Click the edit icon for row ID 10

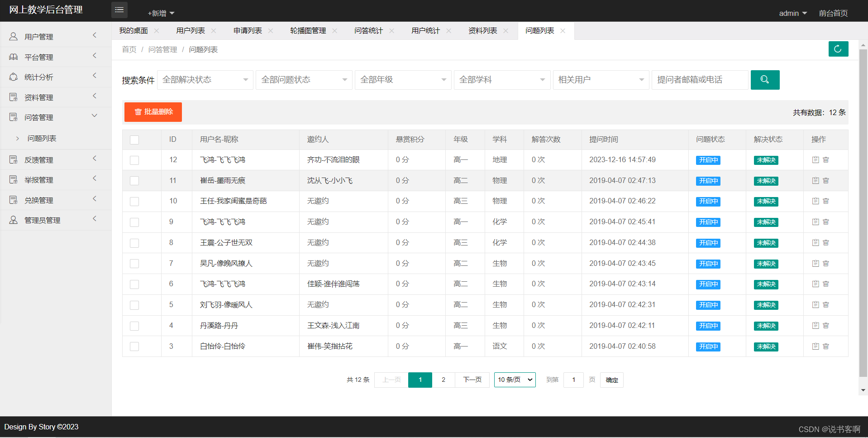(816, 201)
